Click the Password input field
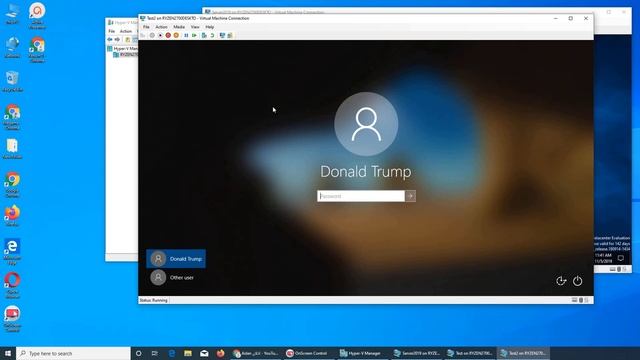This screenshot has height=360, width=640. tap(361, 196)
